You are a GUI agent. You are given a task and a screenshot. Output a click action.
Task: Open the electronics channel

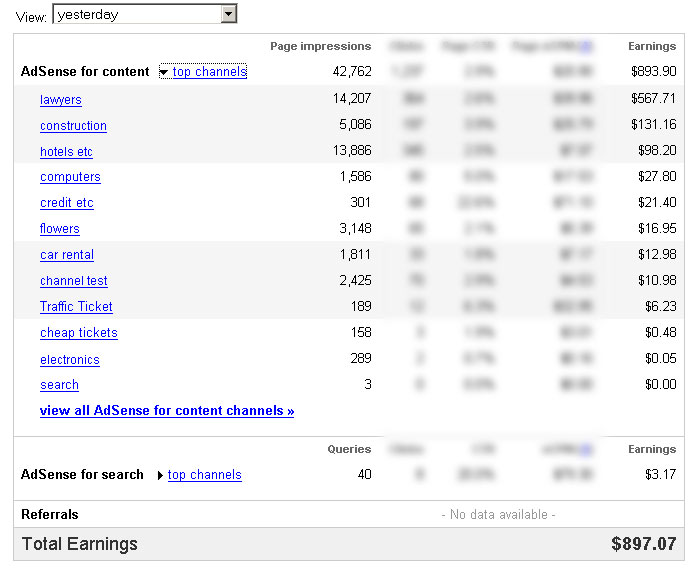[70, 360]
